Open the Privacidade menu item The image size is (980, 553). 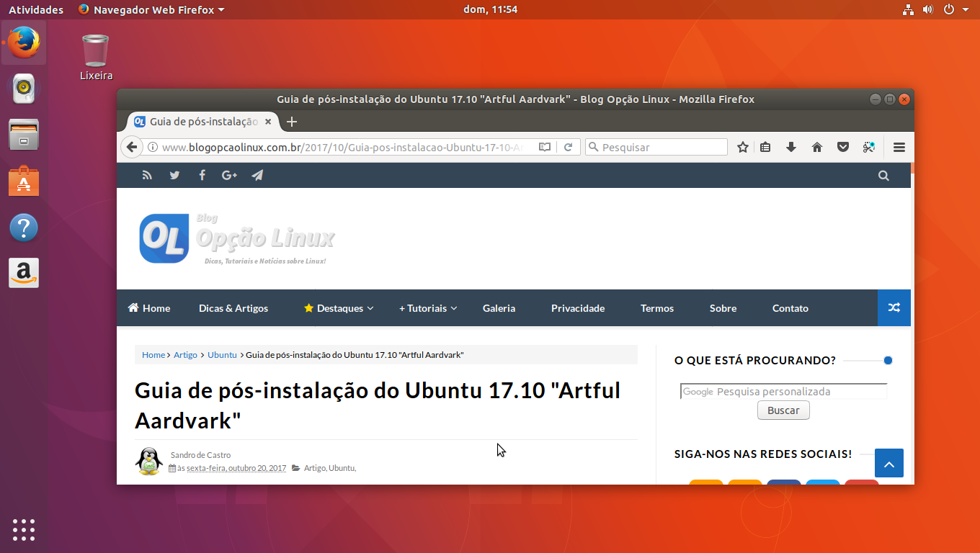[578, 308]
